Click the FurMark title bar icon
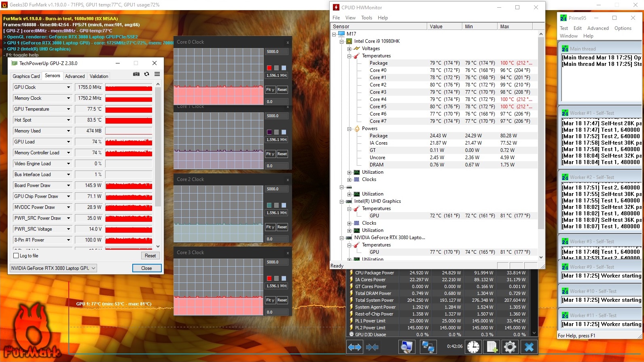644x362 pixels. (5, 5)
